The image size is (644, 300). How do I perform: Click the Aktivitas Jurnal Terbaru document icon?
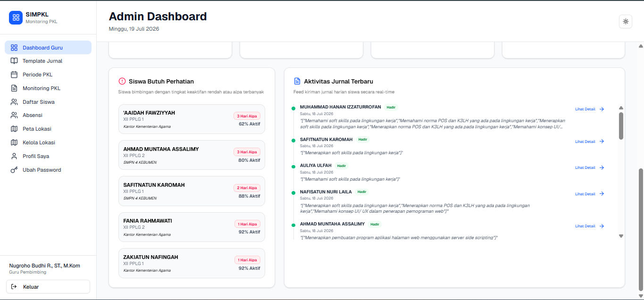click(297, 81)
